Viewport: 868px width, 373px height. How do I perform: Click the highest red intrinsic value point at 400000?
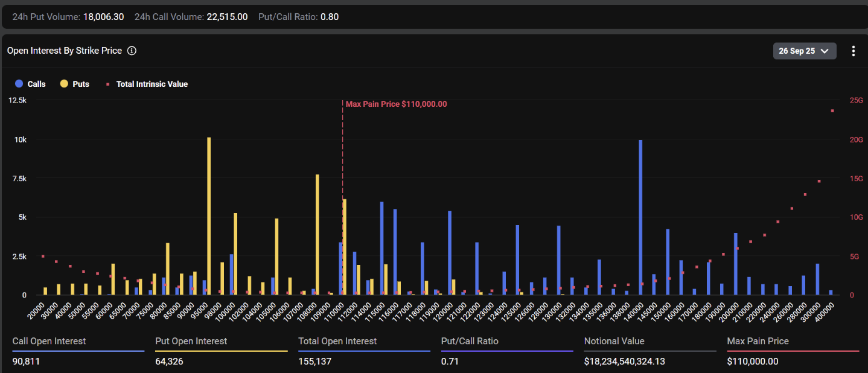point(832,110)
